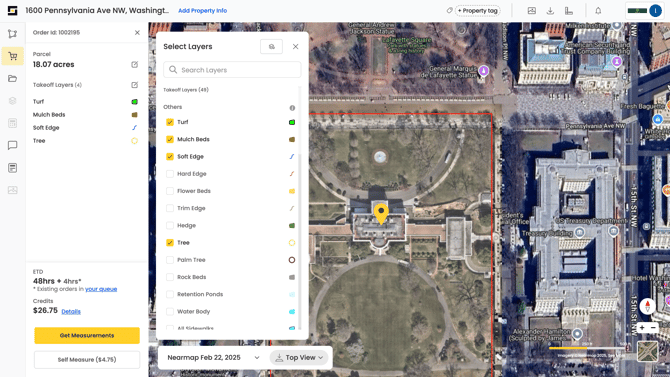Click the tag icon beside Property tag
Viewport: 670px width, 377px height.
click(450, 10)
